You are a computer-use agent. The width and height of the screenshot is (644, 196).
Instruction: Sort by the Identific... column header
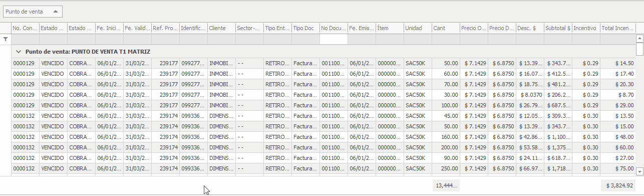coord(193,28)
